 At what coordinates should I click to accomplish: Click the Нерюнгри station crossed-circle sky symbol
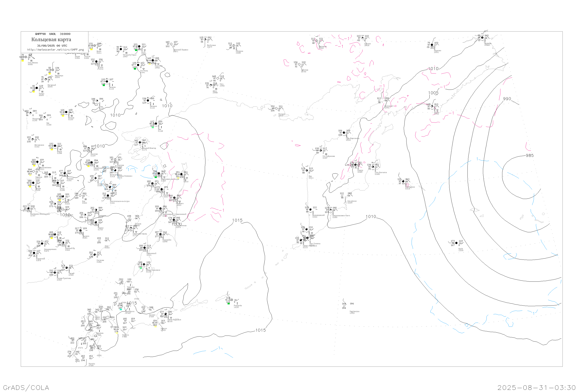tap(53, 70)
